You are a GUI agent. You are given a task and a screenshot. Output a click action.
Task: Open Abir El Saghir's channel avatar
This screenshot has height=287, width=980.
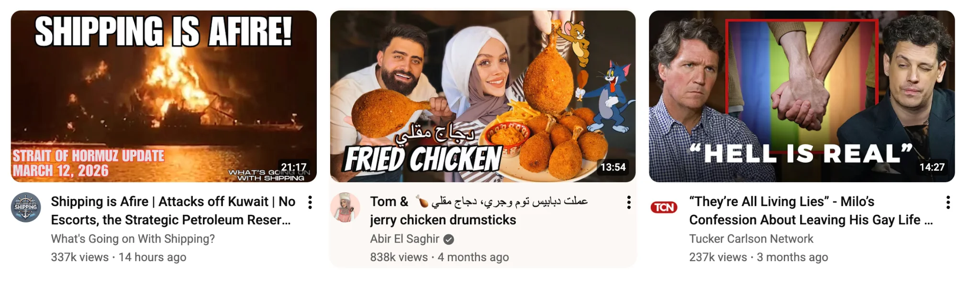(345, 208)
